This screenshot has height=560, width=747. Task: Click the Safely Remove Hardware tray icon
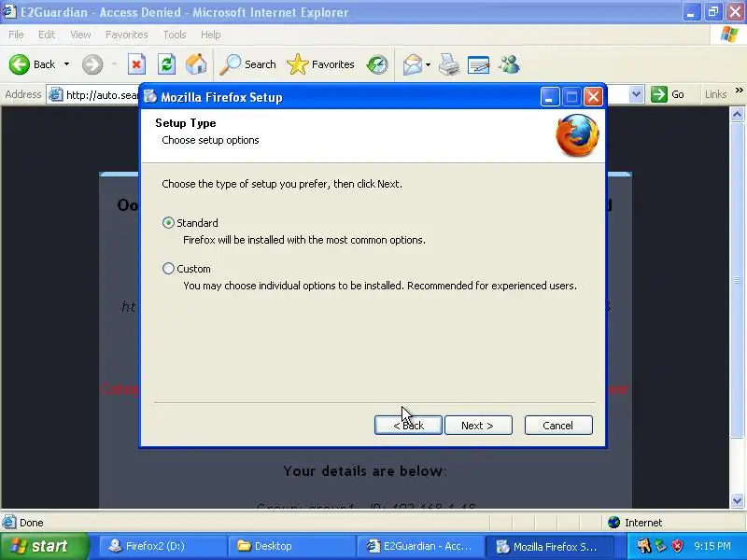click(x=661, y=546)
